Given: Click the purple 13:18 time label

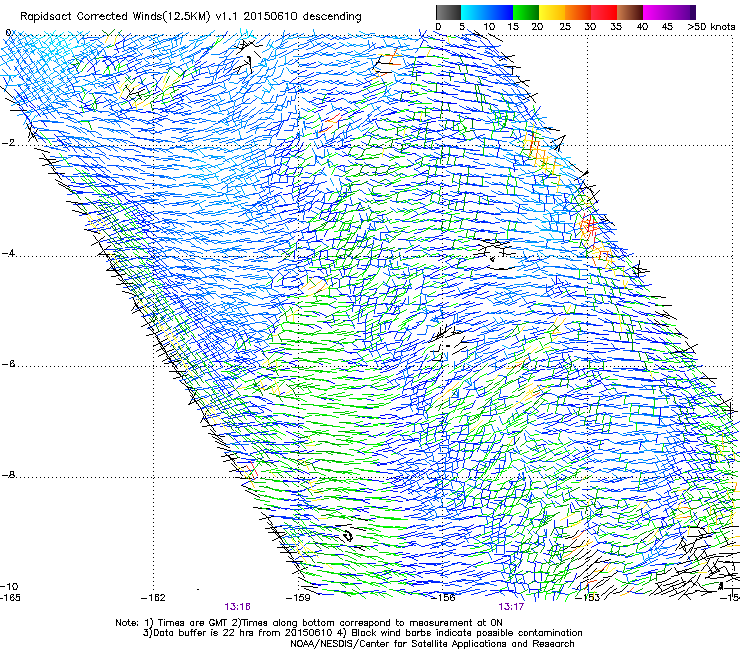Looking at the screenshot, I should 237,607.
